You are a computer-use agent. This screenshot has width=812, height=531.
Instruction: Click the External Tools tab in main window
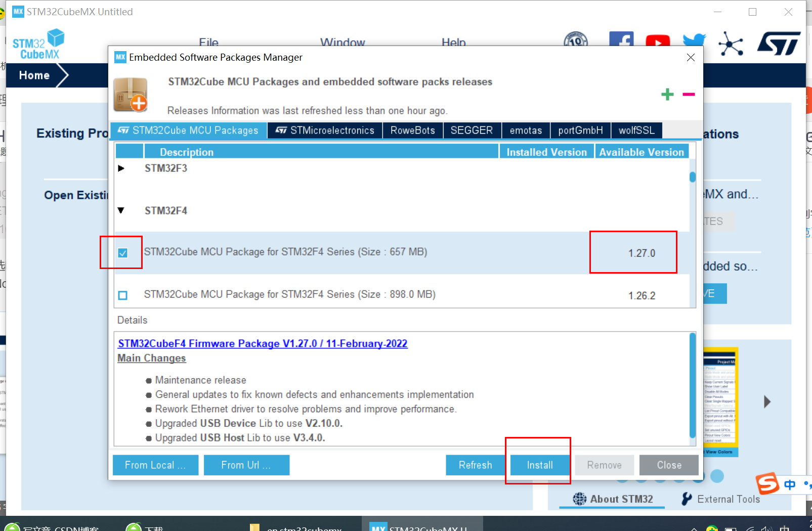coord(720,499)
